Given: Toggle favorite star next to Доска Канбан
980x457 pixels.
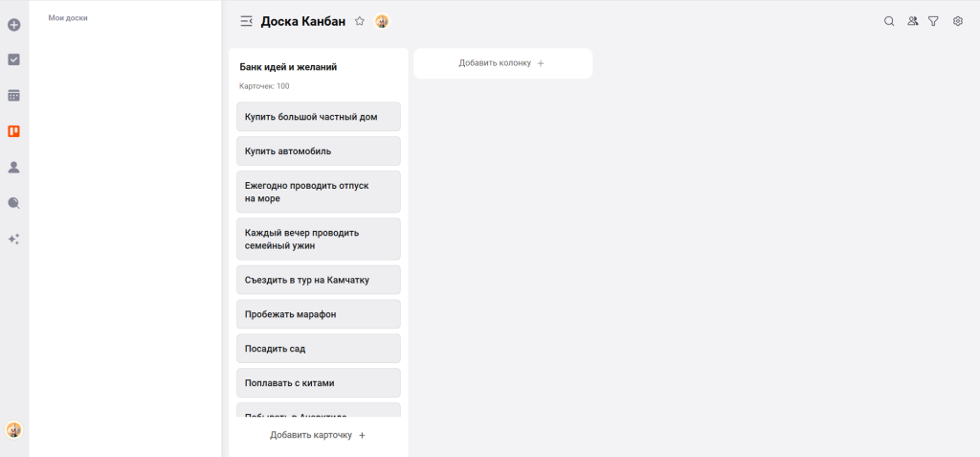Looking at the screenshot, I should pos(360,21).
